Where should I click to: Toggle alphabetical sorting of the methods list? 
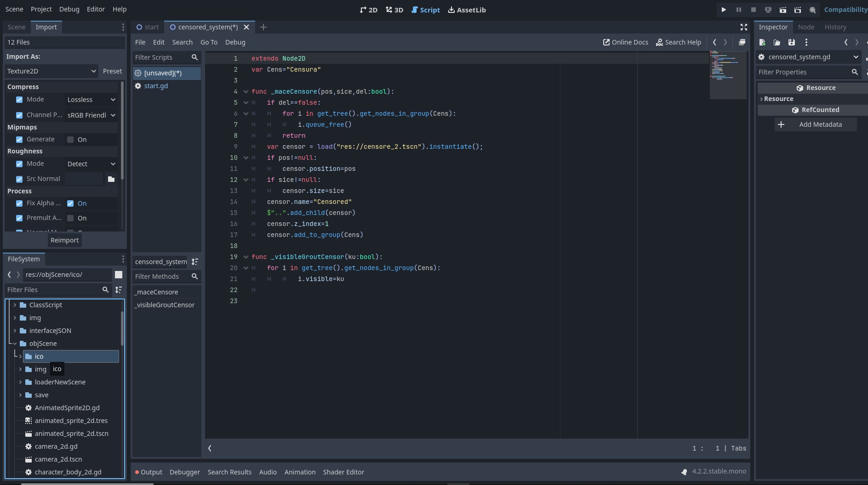[x=195, y=262]
